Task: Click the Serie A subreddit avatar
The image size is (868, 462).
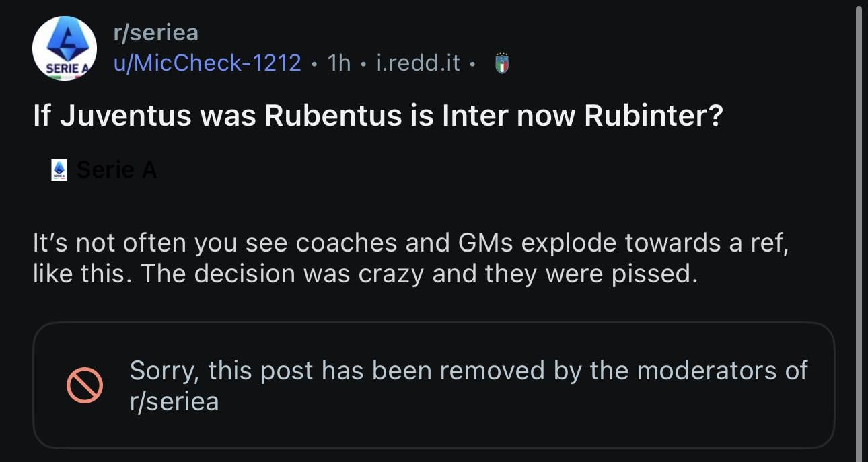Action: click(x=64, y=48)
